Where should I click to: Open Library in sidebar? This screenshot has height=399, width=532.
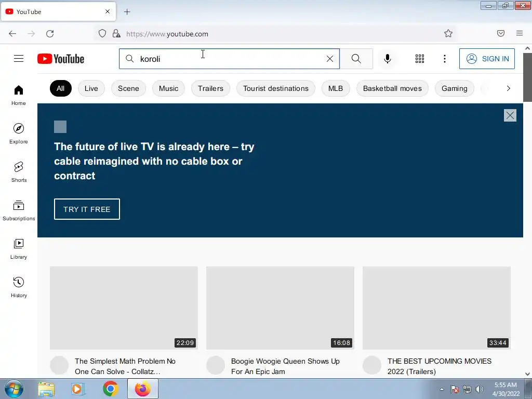tap(19, 249)
